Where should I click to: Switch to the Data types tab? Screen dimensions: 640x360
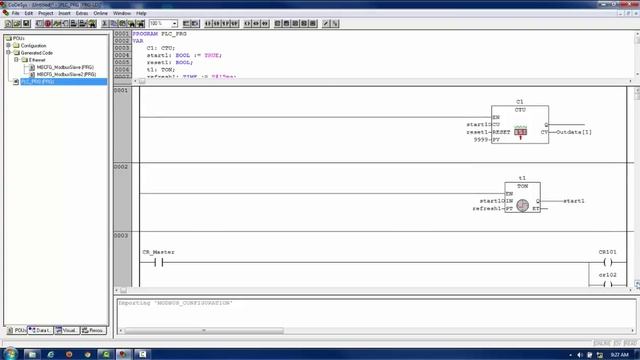pyautogui.click(x=40, y=330)
